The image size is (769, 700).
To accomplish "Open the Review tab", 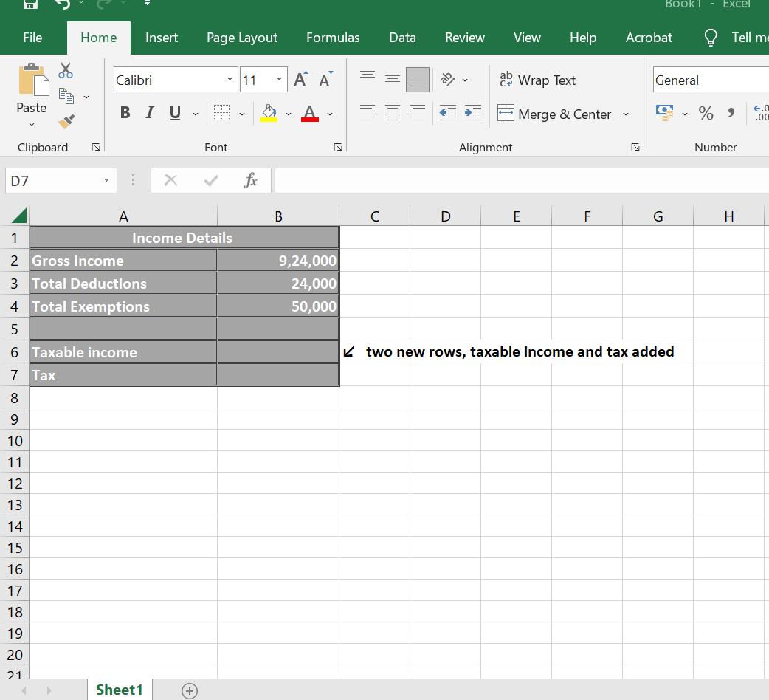I will [x=465, y=37].
